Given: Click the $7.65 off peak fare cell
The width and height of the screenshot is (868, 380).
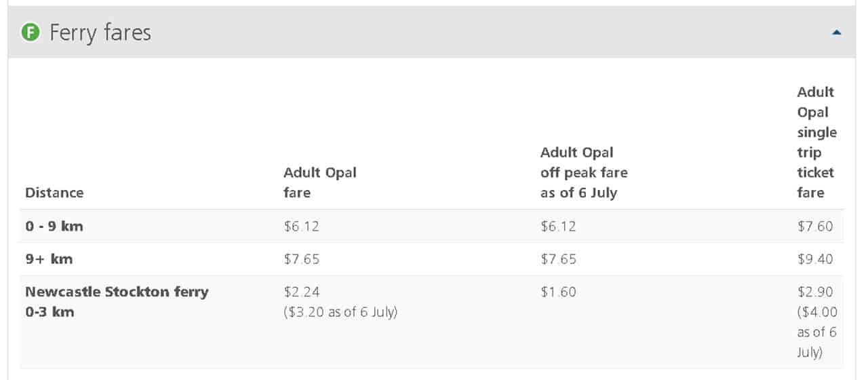Looking at the screenshot, I should pyautogui.click(x=558, y=259).
